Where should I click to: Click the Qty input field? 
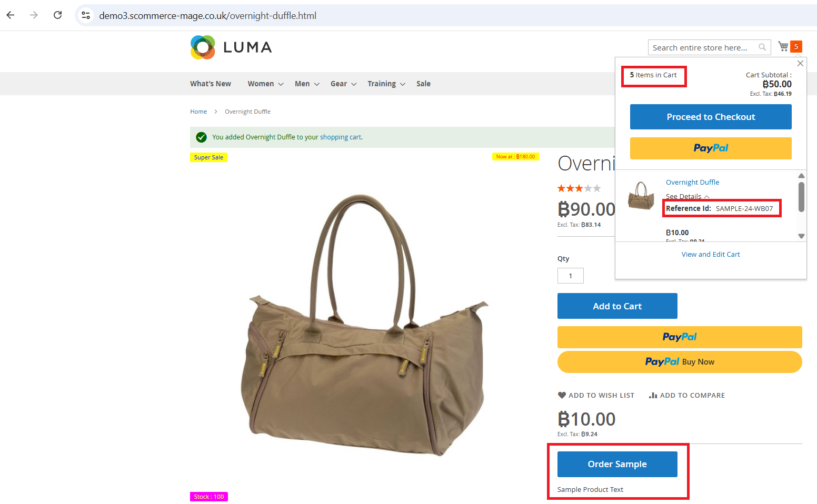click(571, 276)
